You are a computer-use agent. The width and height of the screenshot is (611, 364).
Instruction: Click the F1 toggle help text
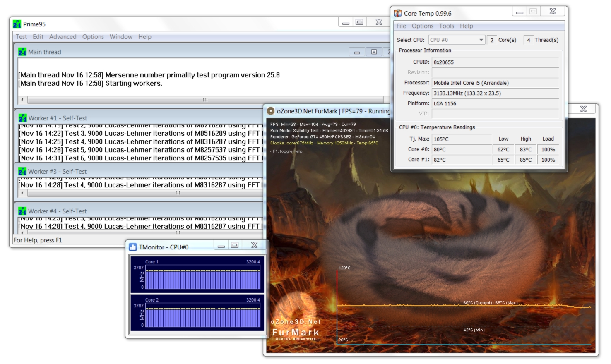tap(286, 151)
